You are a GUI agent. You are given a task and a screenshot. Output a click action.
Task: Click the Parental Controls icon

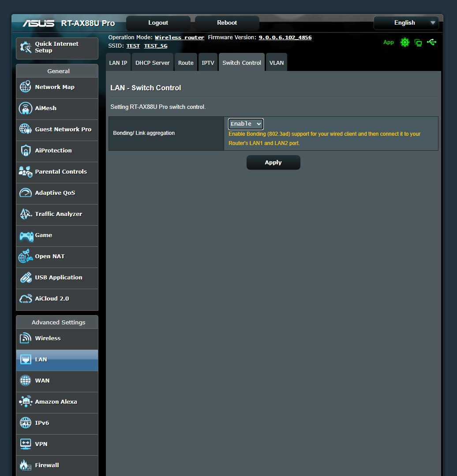(26, 172)
